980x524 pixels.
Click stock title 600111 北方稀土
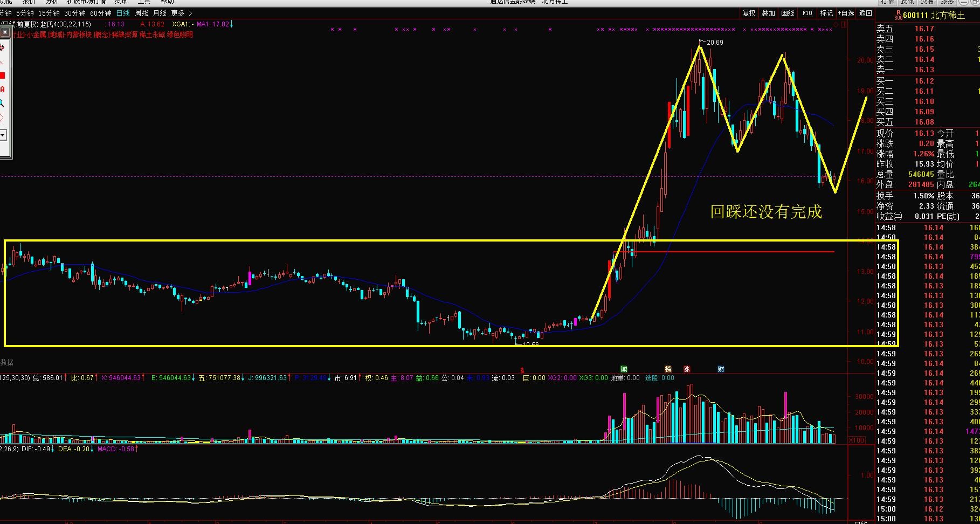(934, 15)
